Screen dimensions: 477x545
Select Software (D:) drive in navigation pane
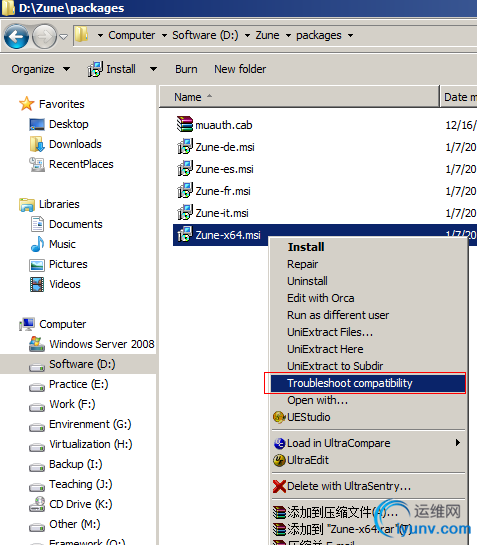pyautogui.click(x=78, y=364)
